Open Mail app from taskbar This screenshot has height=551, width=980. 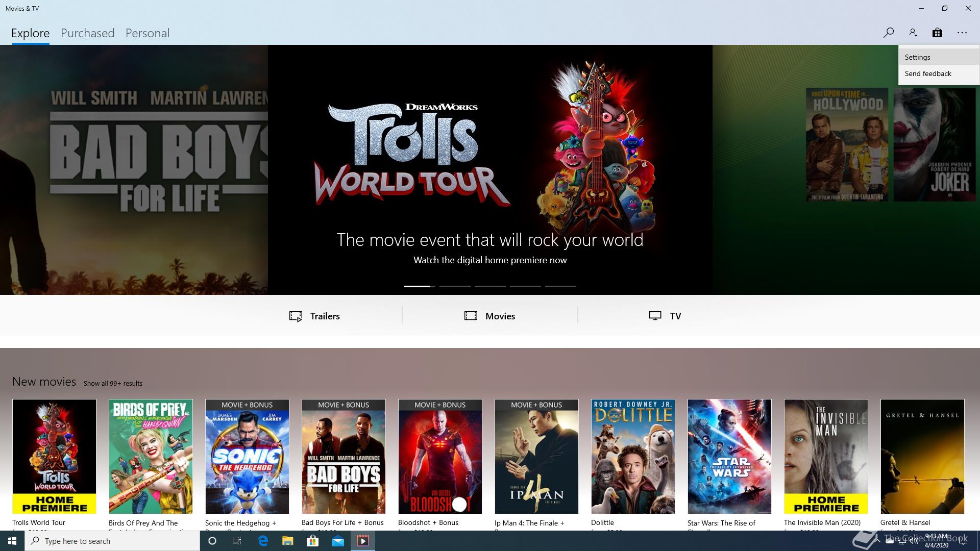coord(337,541)
